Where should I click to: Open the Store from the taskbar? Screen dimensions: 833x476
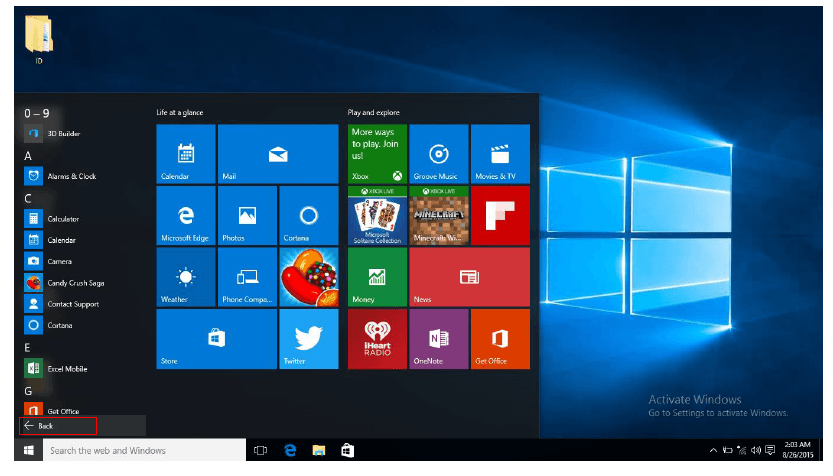coord(347,450)
